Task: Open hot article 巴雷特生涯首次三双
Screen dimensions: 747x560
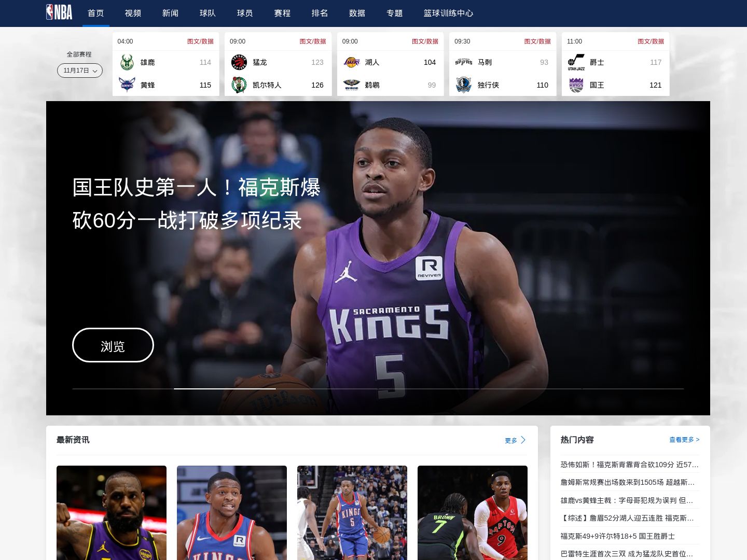Action: [x=627, y=554]
